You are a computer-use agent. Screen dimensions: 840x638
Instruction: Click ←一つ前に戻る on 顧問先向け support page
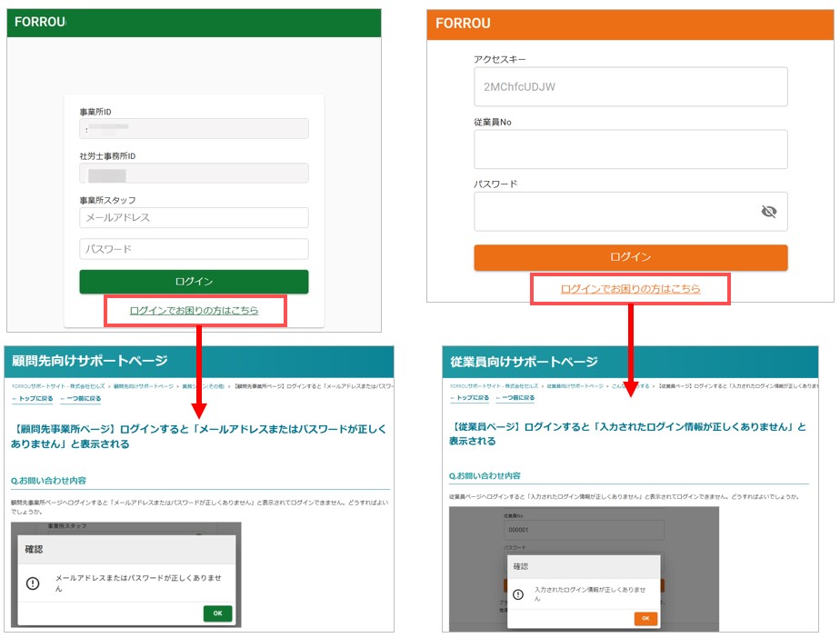(x=80, y=399)
